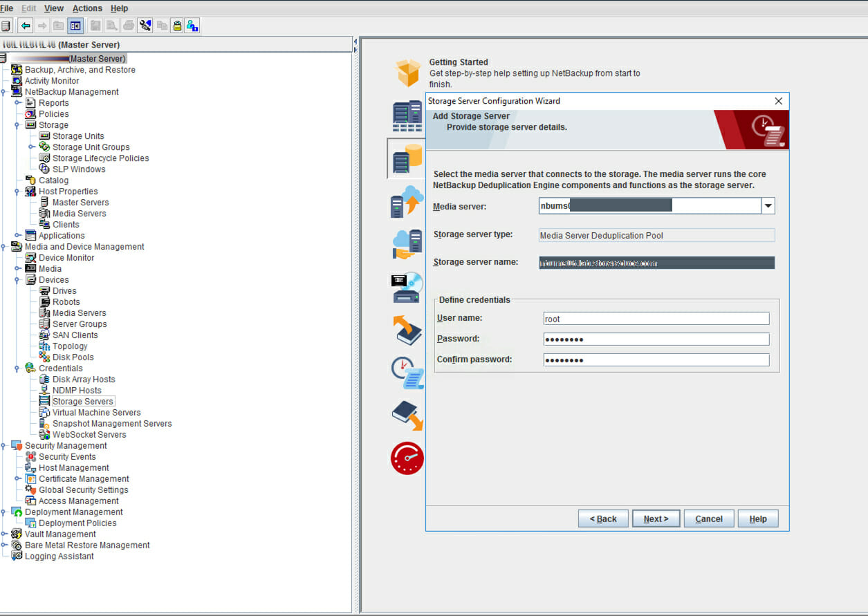Open the Actions menu
Image resolution: width=868 pixels, height=616 pixels.
(87, 8)
